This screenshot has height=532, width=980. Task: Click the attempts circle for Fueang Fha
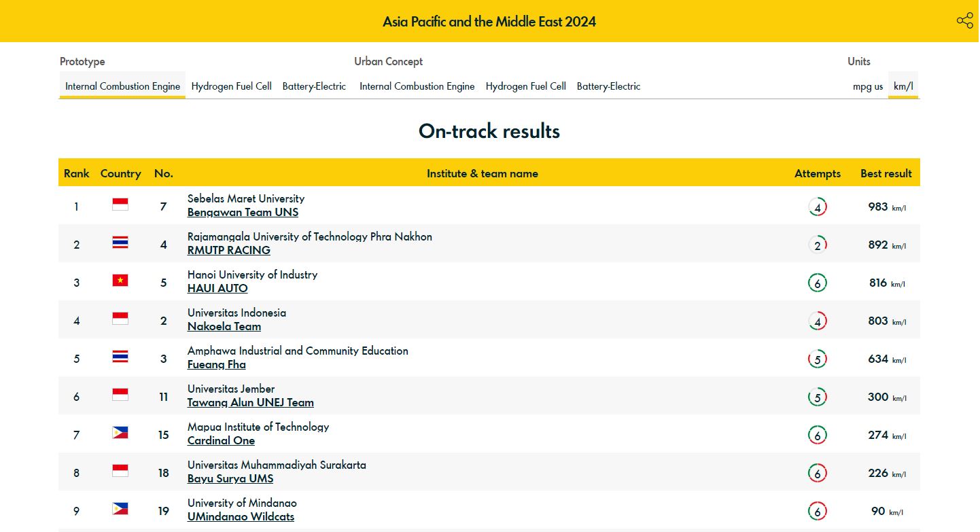[818, 359]
